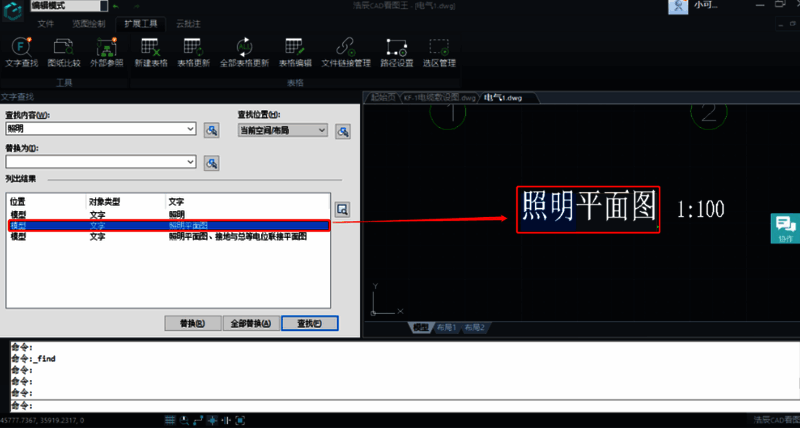Click the bottom 命令 command input line

tap(403, 406)
